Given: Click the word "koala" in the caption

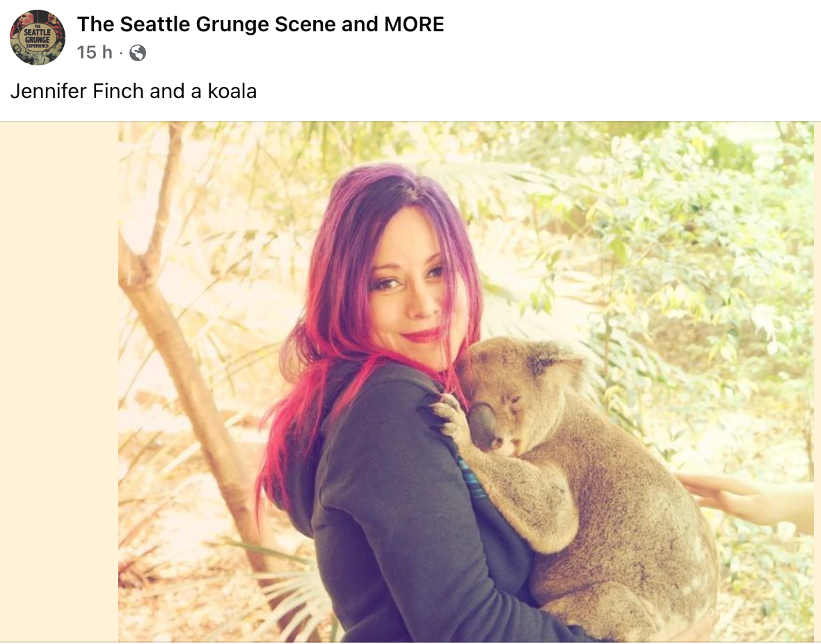Looking at the screenshot, I should (x=232, y=91).
